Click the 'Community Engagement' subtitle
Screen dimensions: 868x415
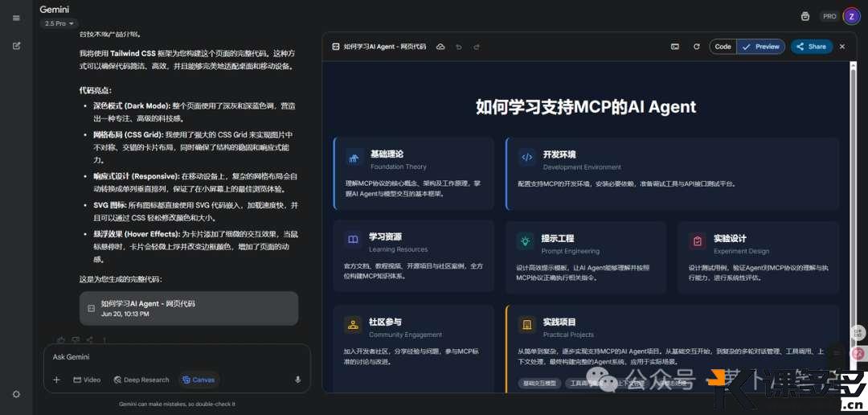click(405, 335)
